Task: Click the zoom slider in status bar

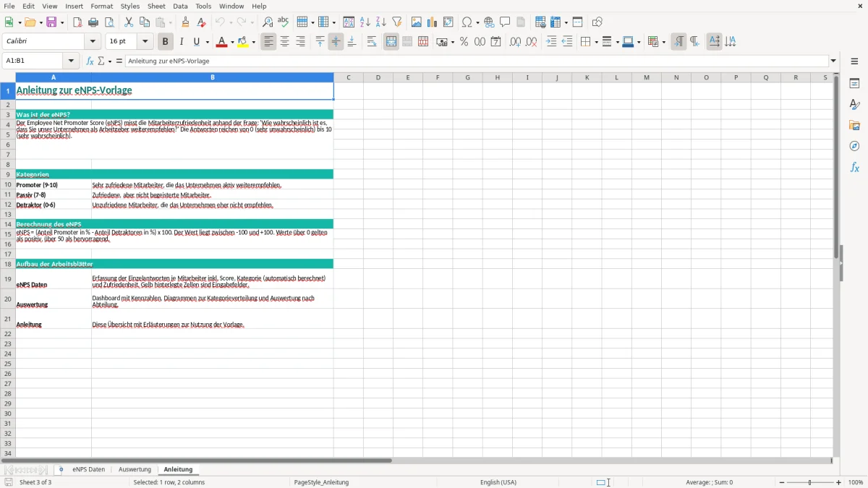Action: click(809, 482)
